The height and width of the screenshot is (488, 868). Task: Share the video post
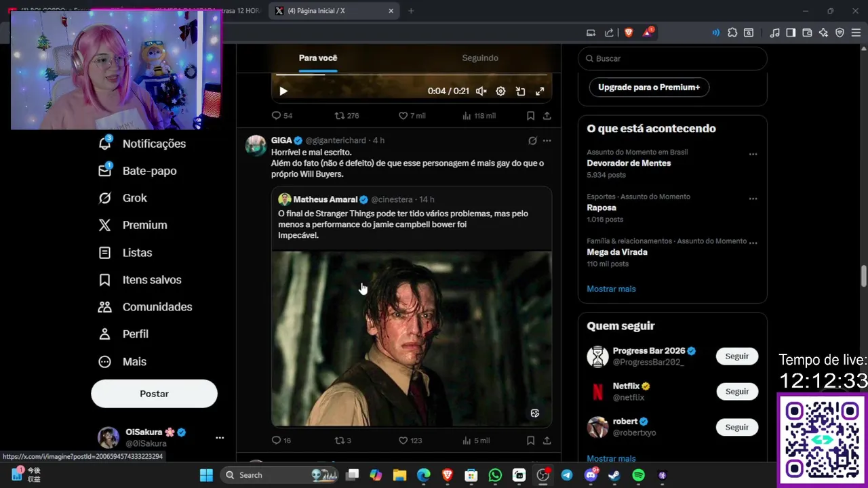[x=547, y=116]
